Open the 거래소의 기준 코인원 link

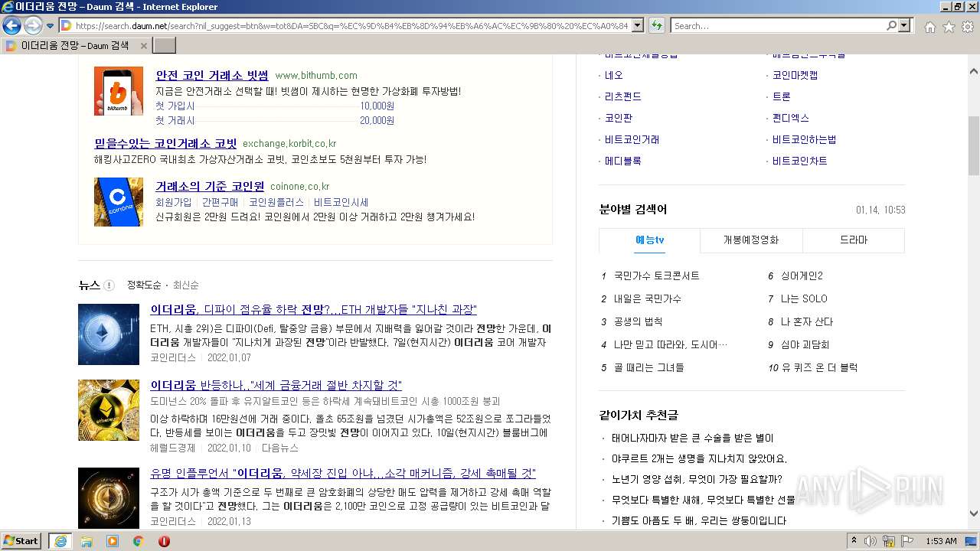(210, 186)
